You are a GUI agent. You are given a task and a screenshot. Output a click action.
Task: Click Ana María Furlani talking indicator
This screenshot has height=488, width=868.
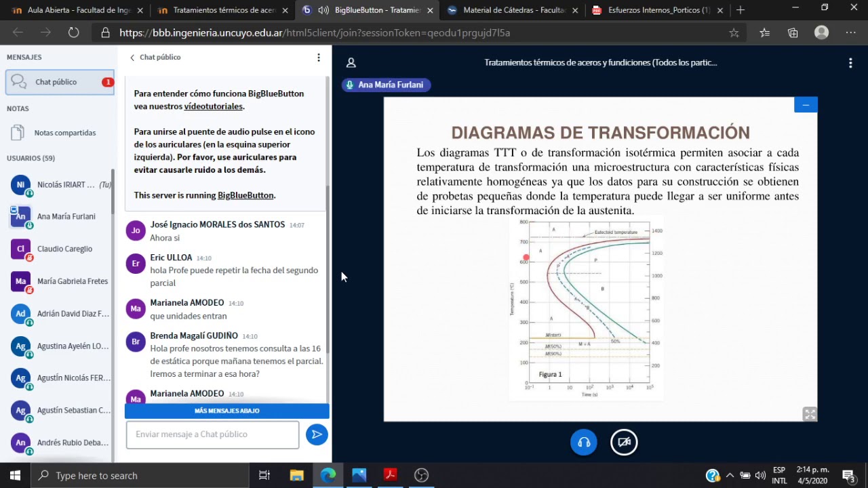(387, 85)
